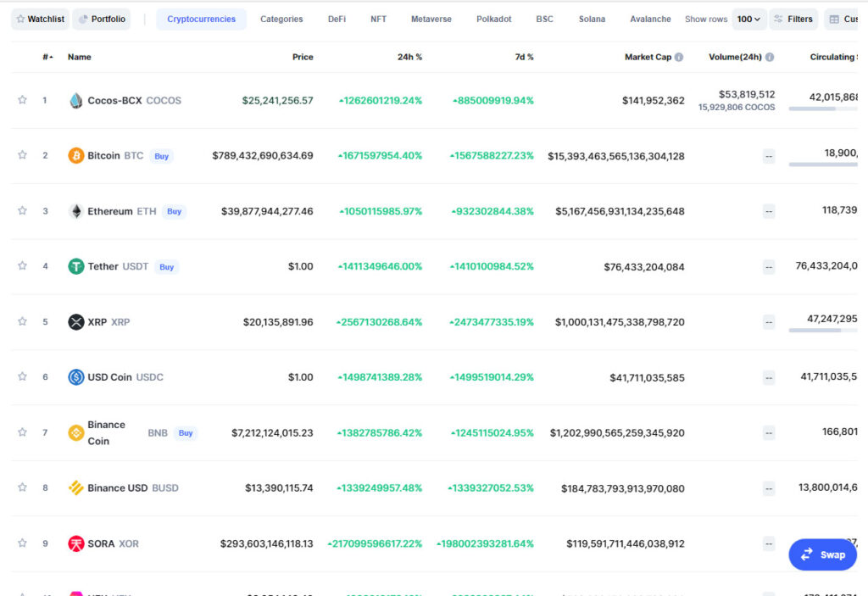This screenshot has height=596, width=868.
Task: Click the XRP price $20,135,891.96
Action: point(278,322)
